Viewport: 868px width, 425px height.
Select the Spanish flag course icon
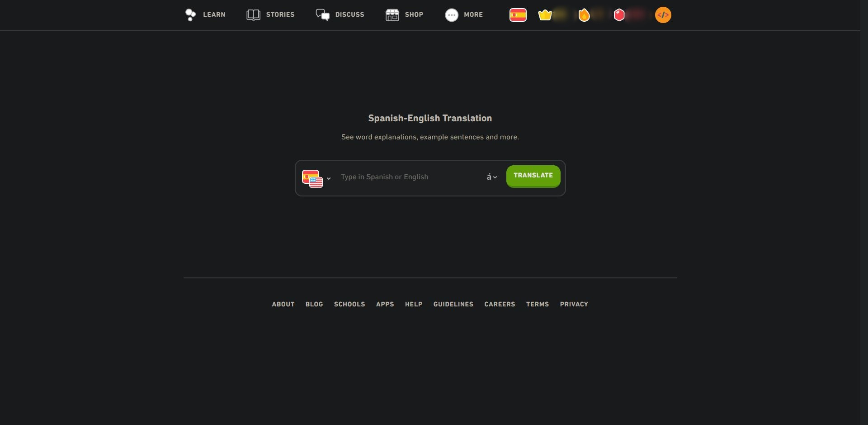518,14
